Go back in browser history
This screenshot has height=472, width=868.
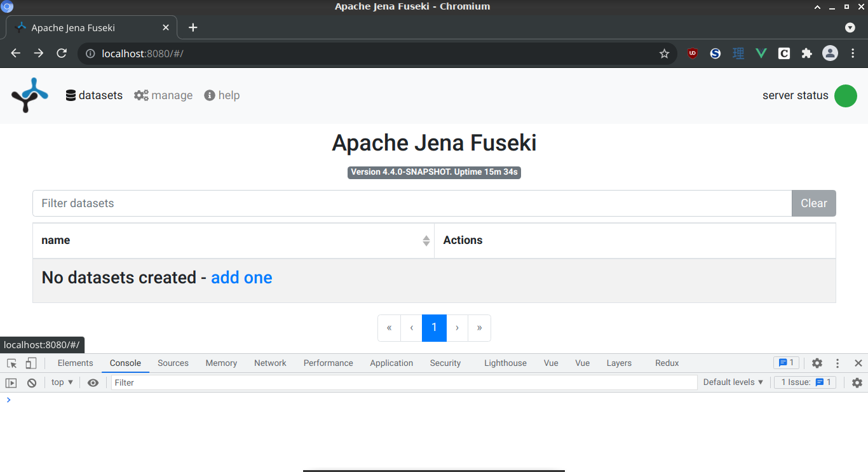[16, 53]
